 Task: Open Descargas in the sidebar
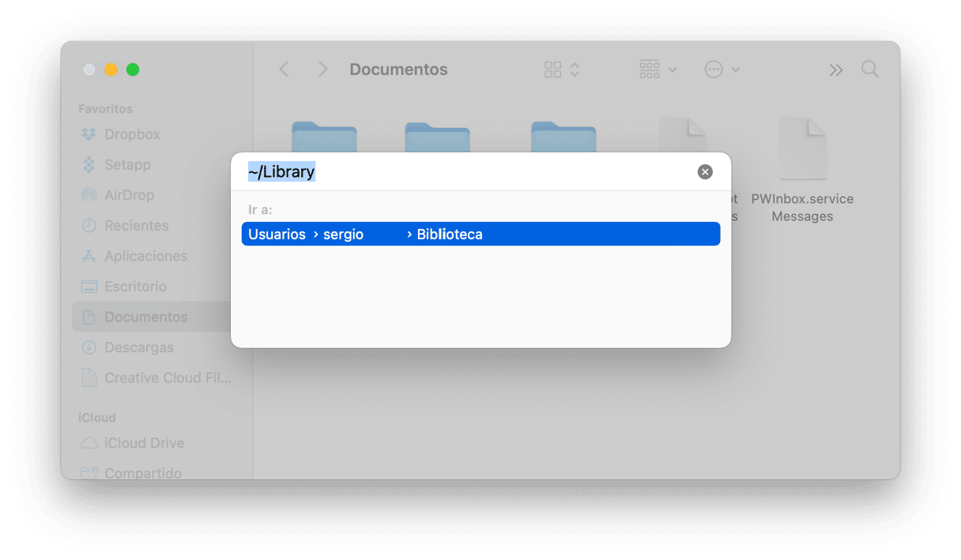point(127,348)
